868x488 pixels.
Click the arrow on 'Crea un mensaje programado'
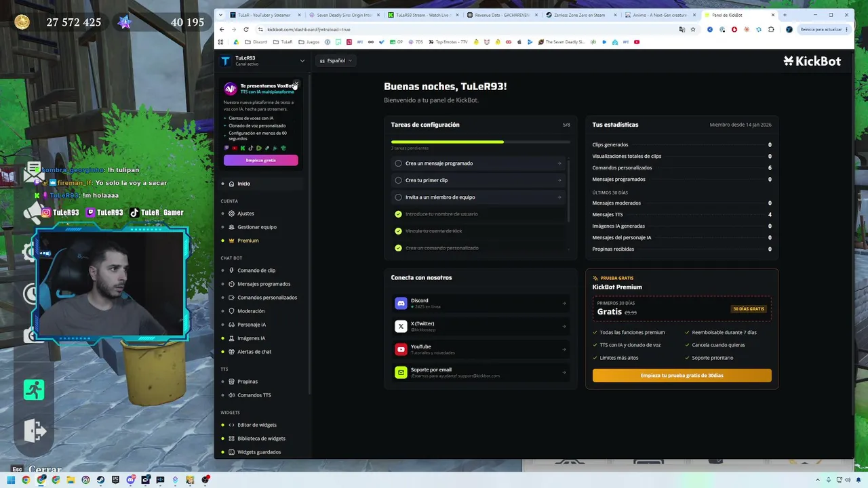[x=559, y=163]
